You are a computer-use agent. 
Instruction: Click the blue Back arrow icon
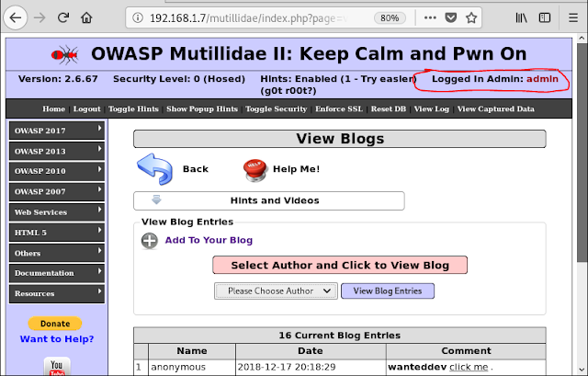155,169
